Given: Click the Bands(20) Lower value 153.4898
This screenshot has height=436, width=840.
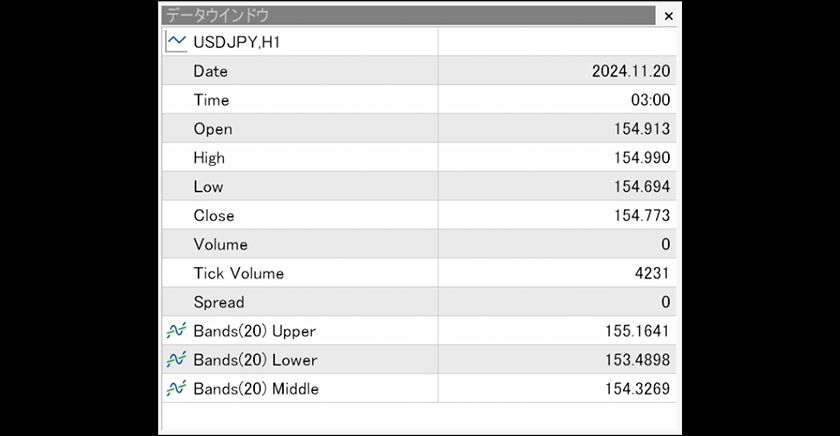Looking at the screenshot, I should [x=638, y=360].
